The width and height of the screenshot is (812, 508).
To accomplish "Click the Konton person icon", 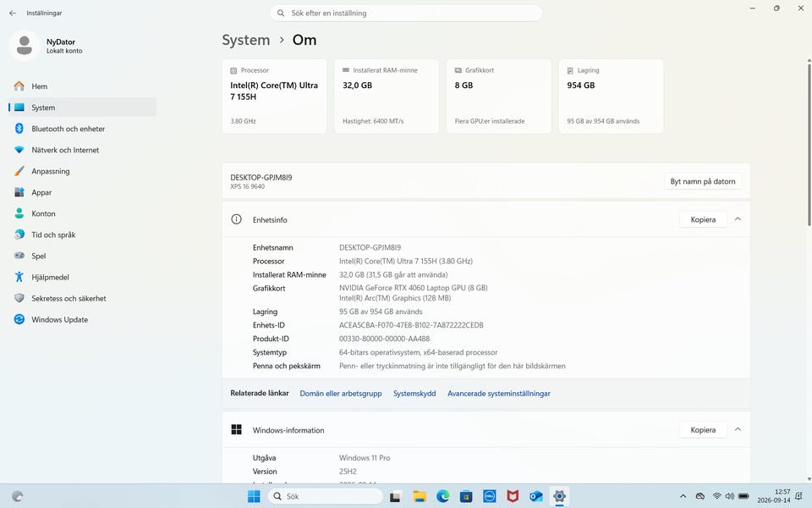I will click(x=19, y=213).
